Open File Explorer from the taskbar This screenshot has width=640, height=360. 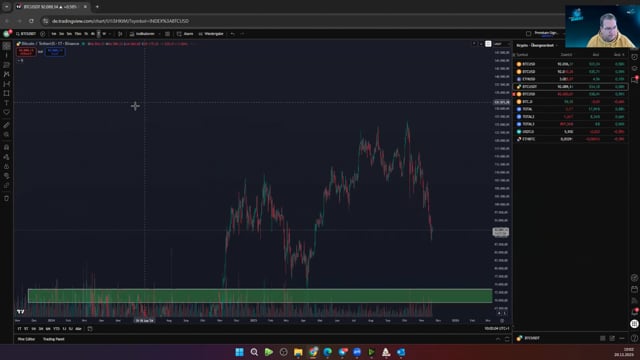(298, 352)
